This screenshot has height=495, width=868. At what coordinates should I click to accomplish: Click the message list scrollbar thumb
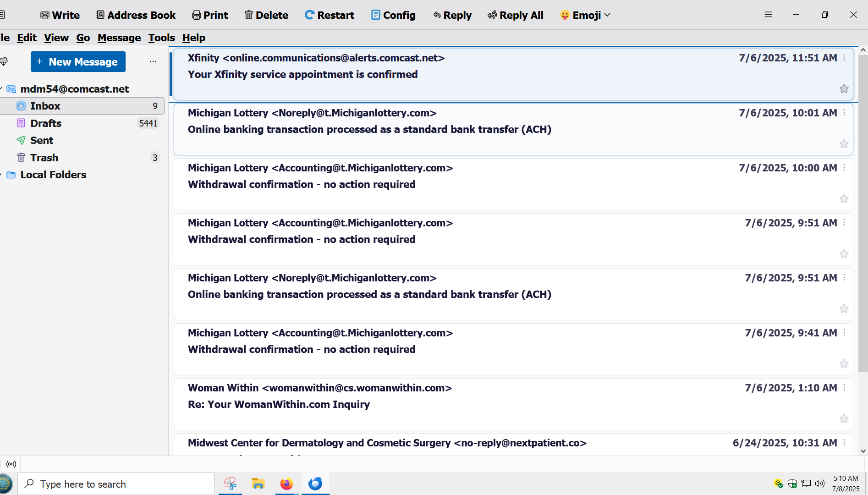coord(863,213)
